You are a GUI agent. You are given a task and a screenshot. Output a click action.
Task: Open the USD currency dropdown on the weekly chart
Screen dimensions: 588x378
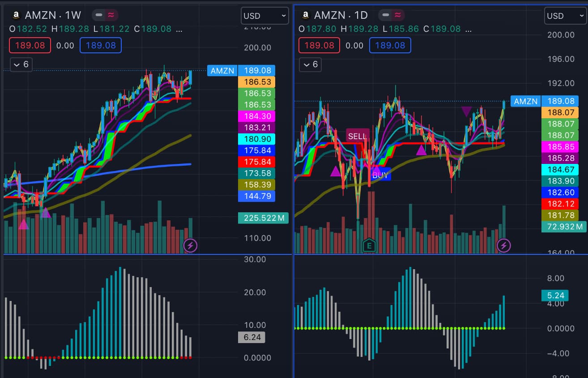click(x=264, y=16)
